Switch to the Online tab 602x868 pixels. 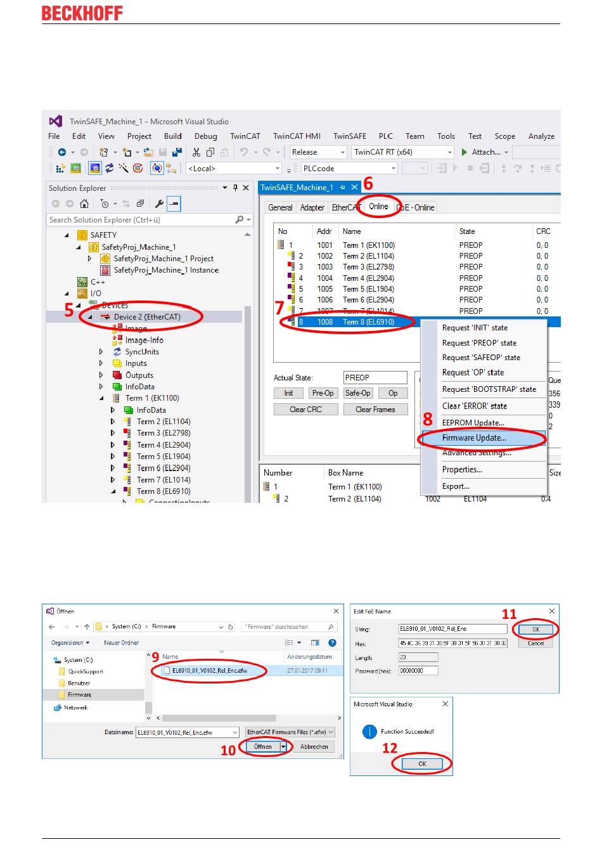(378, 207)
